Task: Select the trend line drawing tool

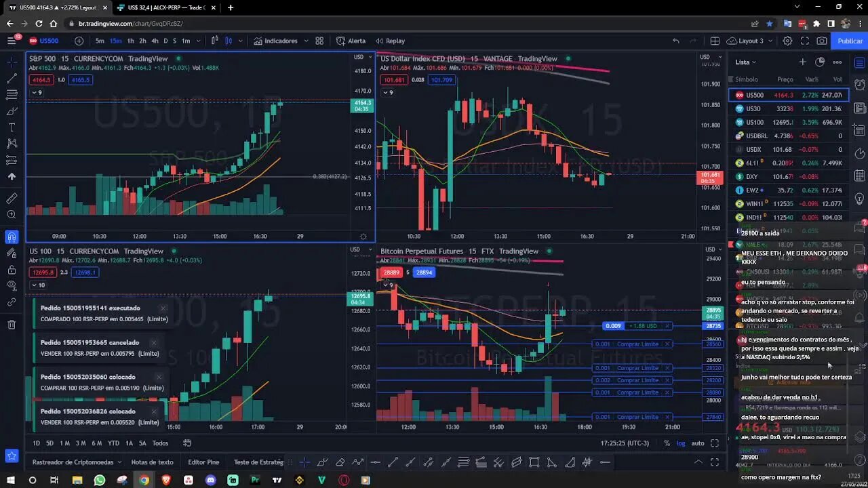Action: pyautogui.click(x=12, y=79)
